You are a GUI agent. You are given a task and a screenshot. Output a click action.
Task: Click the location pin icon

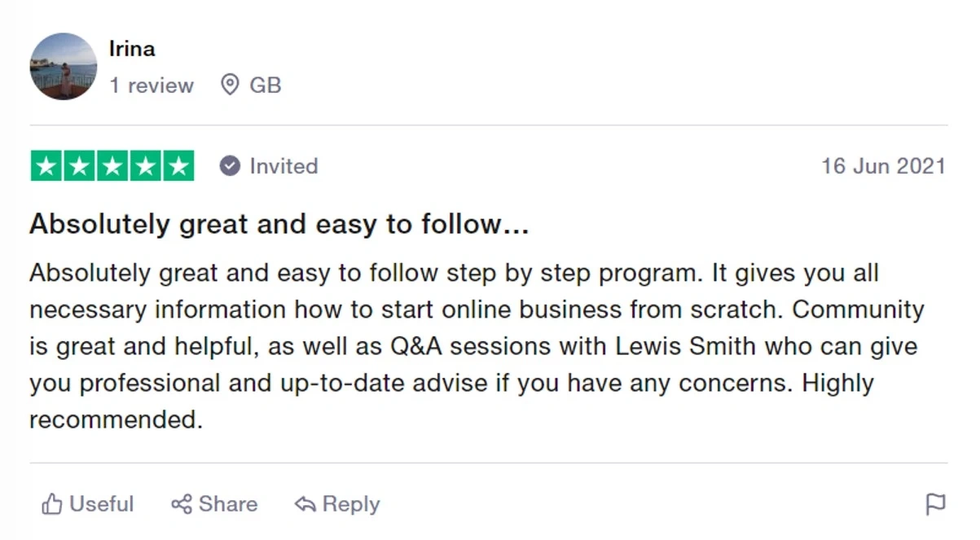click(231, 85)
